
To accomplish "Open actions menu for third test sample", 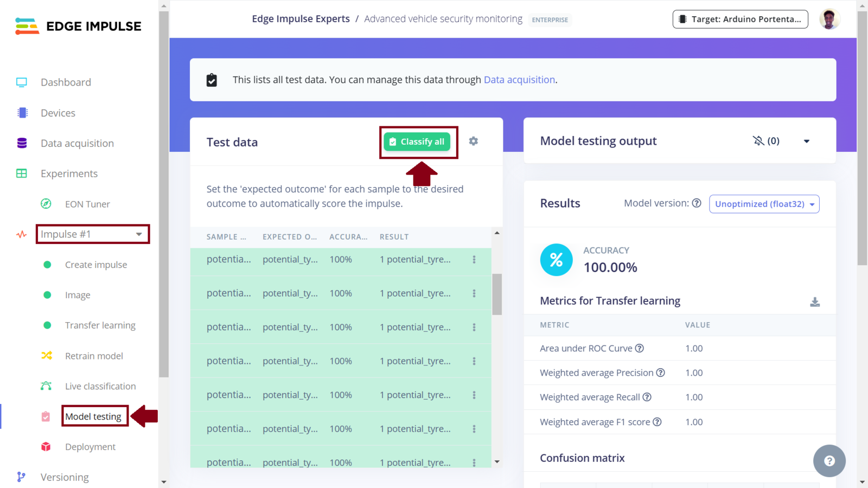I will 474,328.
